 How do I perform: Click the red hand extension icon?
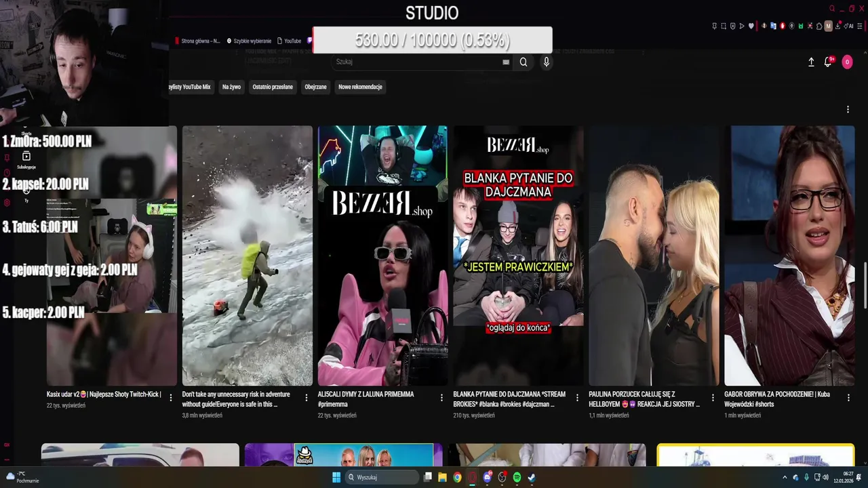pyautogui.click(x=783, y=26)
